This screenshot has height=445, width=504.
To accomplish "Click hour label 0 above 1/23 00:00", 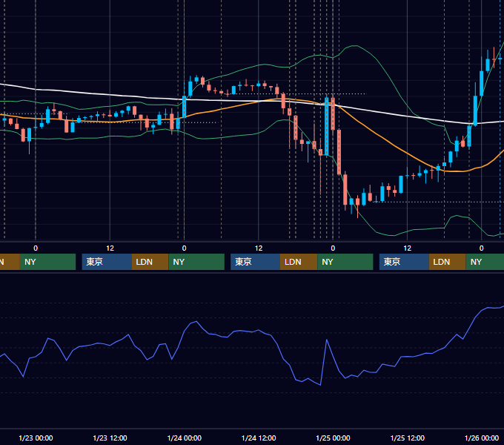I will coord(36,248).
